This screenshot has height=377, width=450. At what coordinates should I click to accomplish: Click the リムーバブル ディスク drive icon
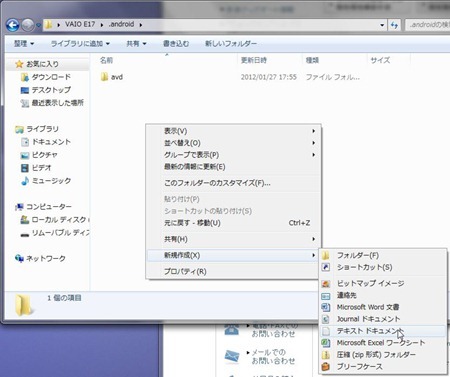tap(25, 234)
